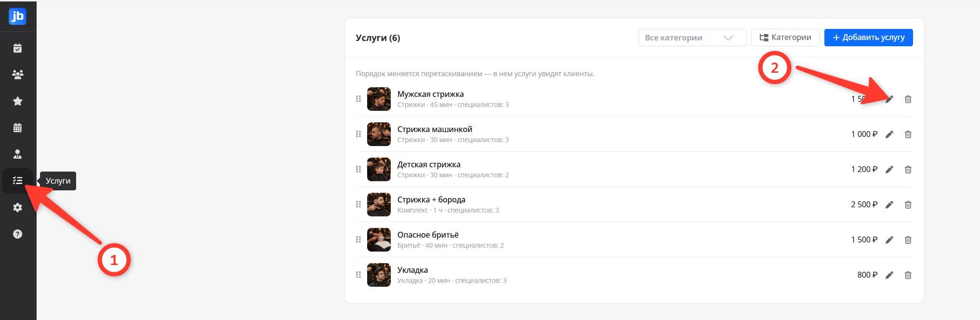Viewport: 980px width, 320px height.
Task: Open the schedule grid calendar icon
Action: pos(17,128)
